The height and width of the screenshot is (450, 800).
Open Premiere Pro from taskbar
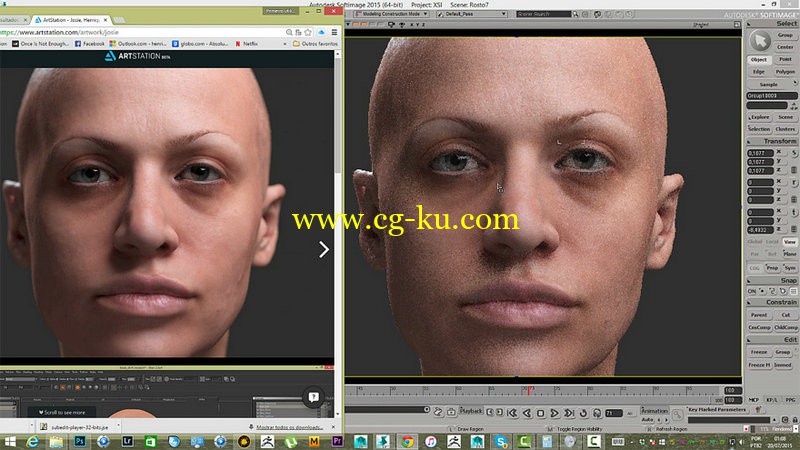point(337,441)
